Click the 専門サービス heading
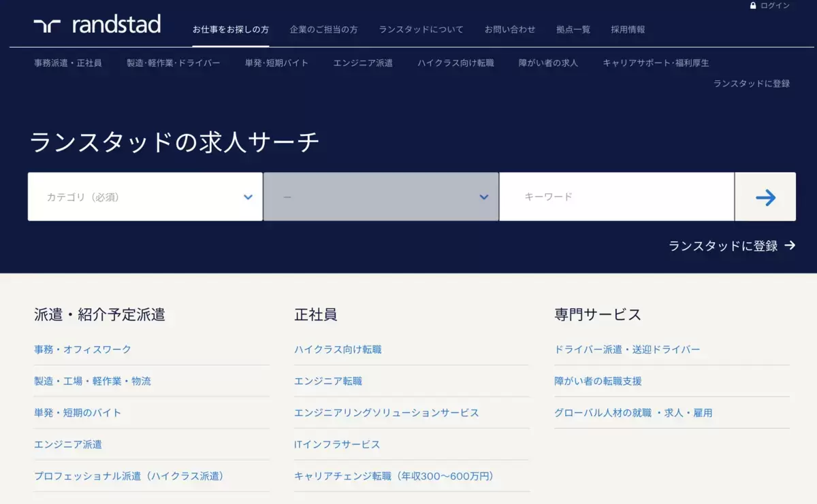 [x=598, y=315]
